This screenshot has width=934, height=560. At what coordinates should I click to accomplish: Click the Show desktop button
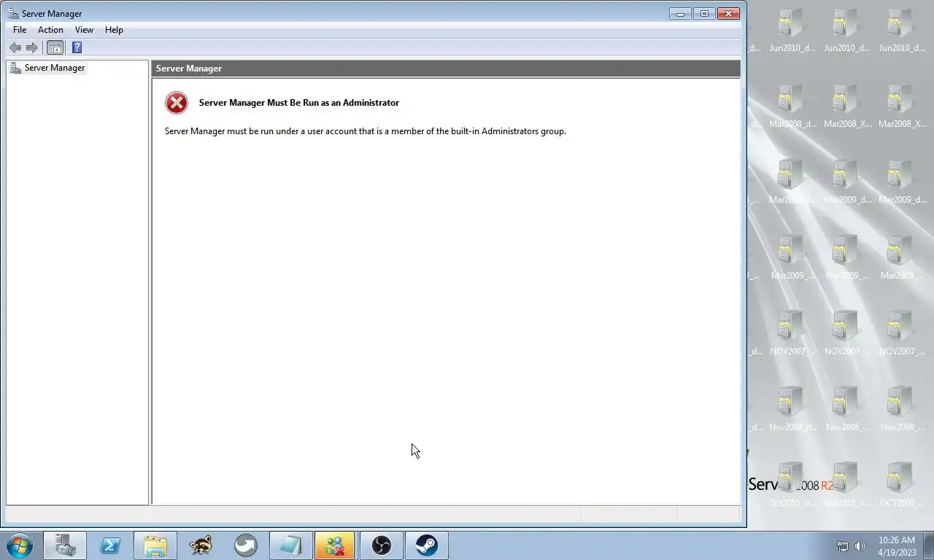tap(928, 545)
